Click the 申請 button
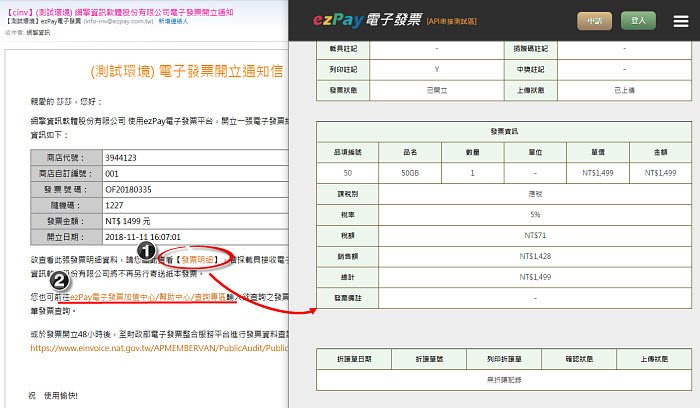700x408 pixels. coord(594,21)
